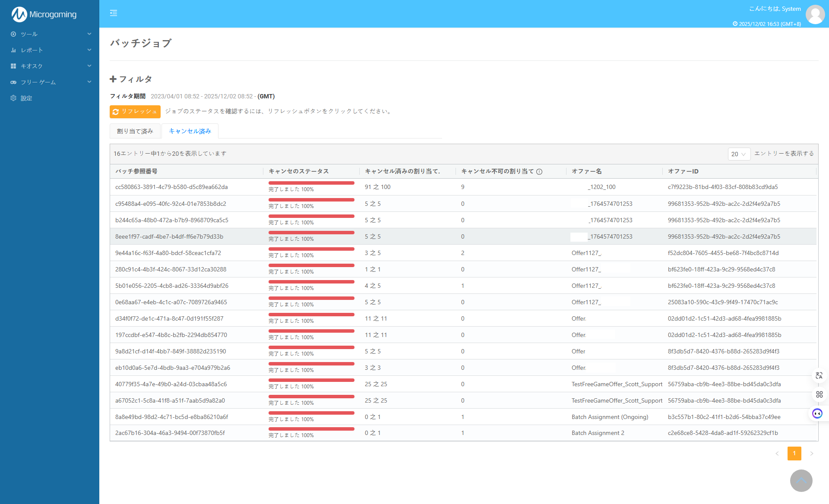
Task: Click the sidebar collapse hamburger icon
Action: tap(114, 13)
